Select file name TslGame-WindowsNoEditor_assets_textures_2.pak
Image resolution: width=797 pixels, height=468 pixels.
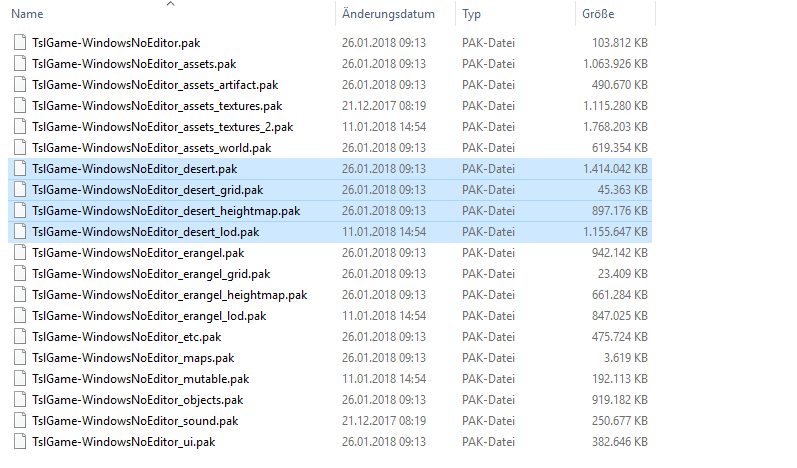click(x=163, y=127)
